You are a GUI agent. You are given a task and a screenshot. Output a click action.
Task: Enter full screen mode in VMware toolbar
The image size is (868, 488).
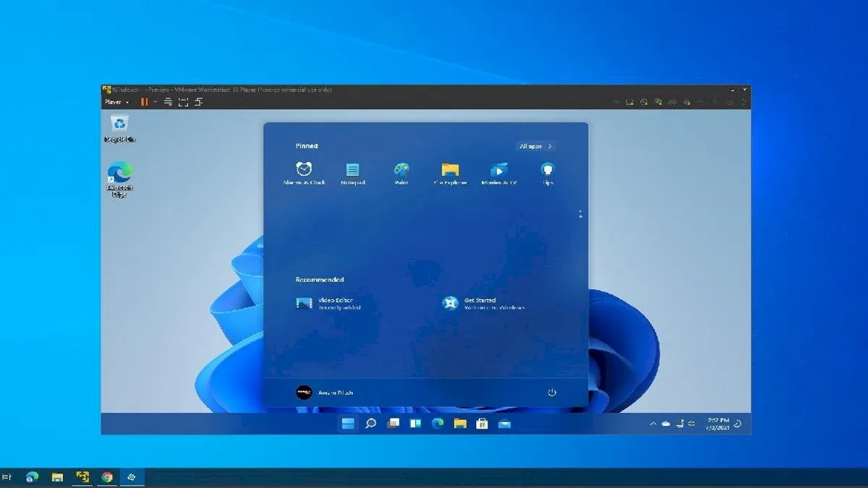click(183, 102)
